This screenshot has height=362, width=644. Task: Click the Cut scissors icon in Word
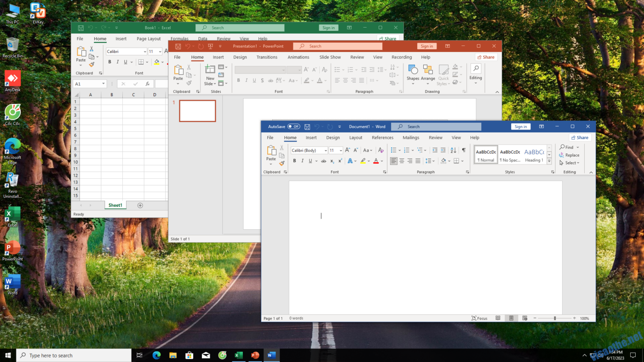coord(282,148)
